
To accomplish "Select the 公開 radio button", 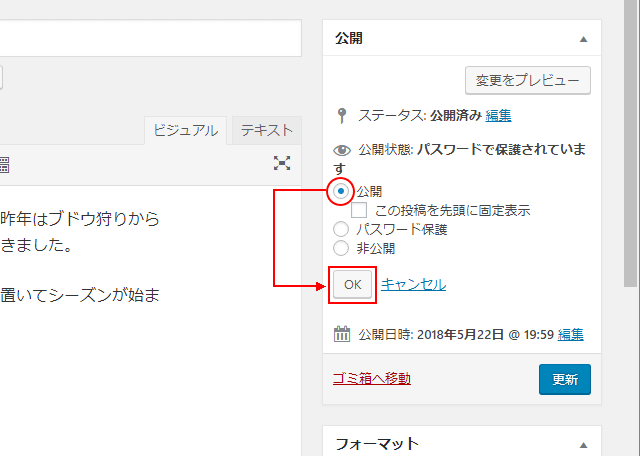I will click(341, 191).
